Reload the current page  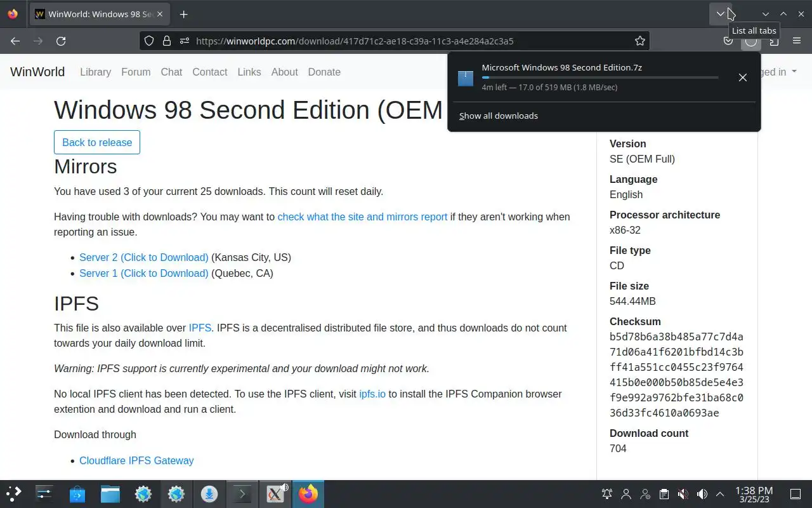pyautogui.click(x=61, y=41)
